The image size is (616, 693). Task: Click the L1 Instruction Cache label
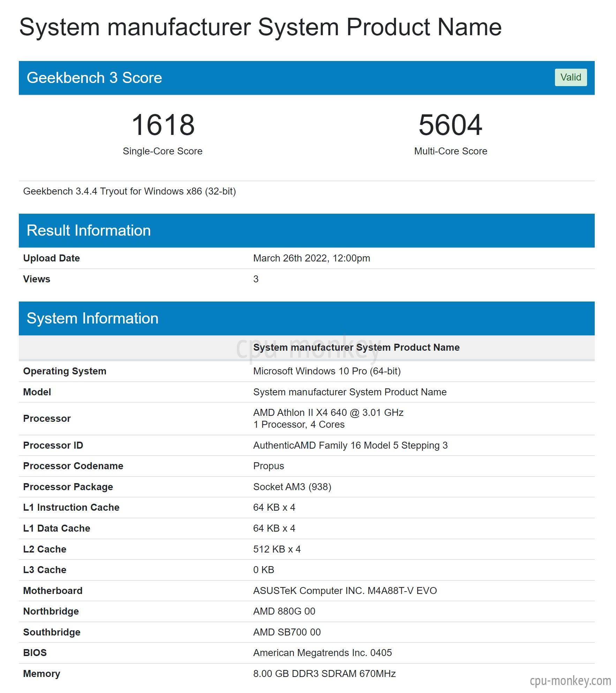pos(71,508)
